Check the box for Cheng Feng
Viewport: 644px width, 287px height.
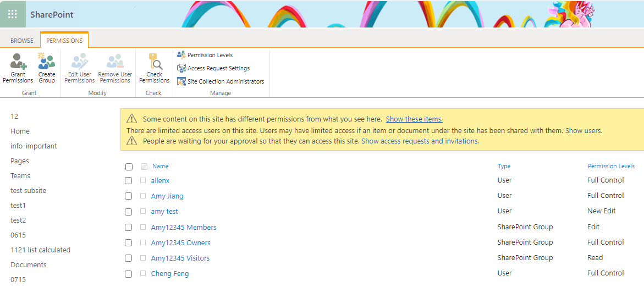[x=129, y=274]
